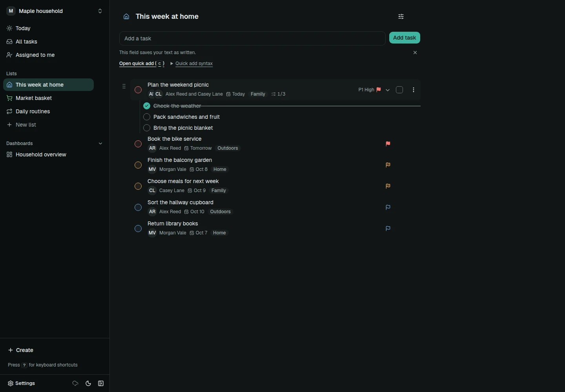This screenshot has width=565, height=392.
Task: Open the Daily routines list
Action: [x=49, y=111]
